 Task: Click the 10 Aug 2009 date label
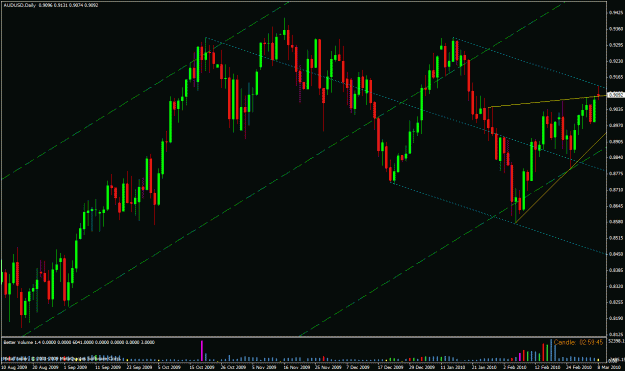[x=14, y=367]
